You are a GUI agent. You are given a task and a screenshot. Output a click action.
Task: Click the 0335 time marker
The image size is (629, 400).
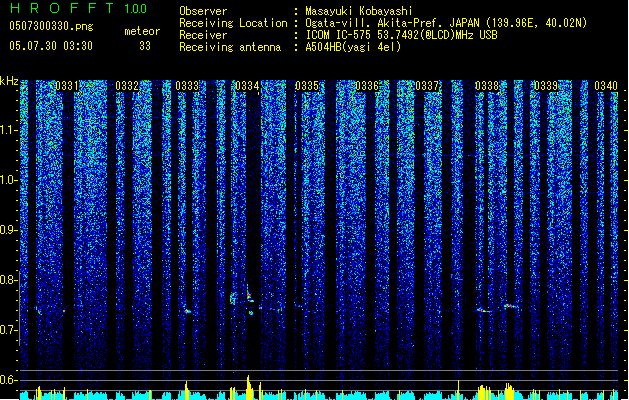307,86
